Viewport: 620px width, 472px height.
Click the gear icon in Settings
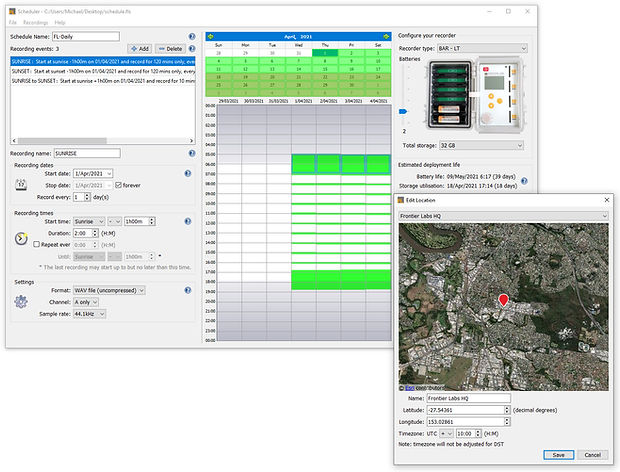tap(21, 302)
